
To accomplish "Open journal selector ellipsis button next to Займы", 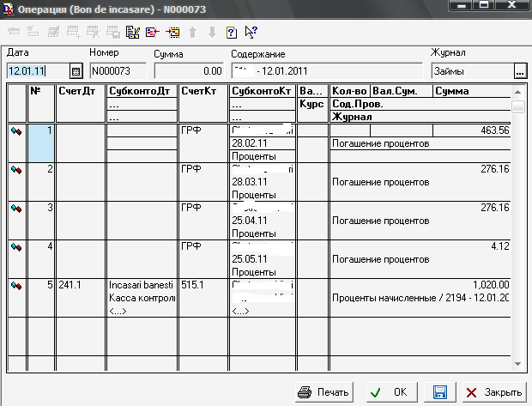I will click(x=519, y=71).
